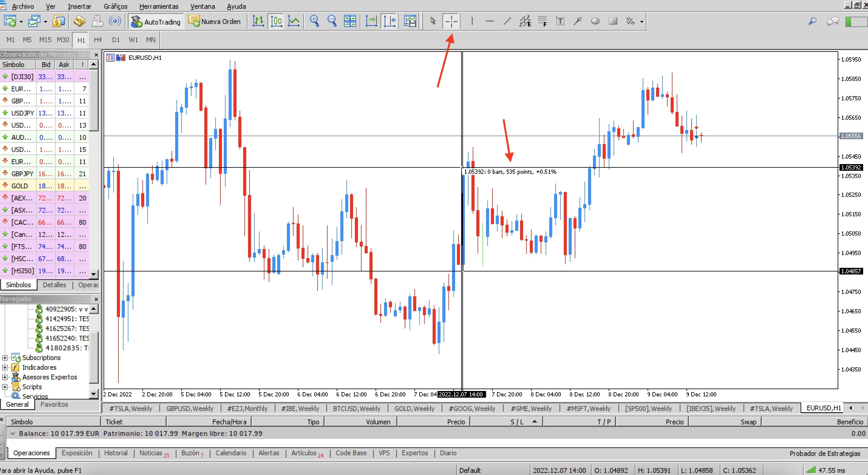
Task: Tile chart windows icon
Action: (350, 22)
